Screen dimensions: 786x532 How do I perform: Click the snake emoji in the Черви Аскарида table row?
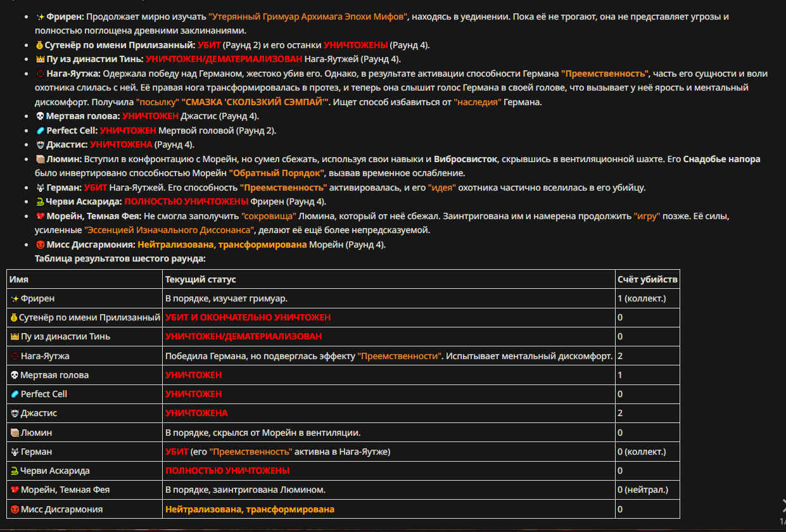[15, 471]
